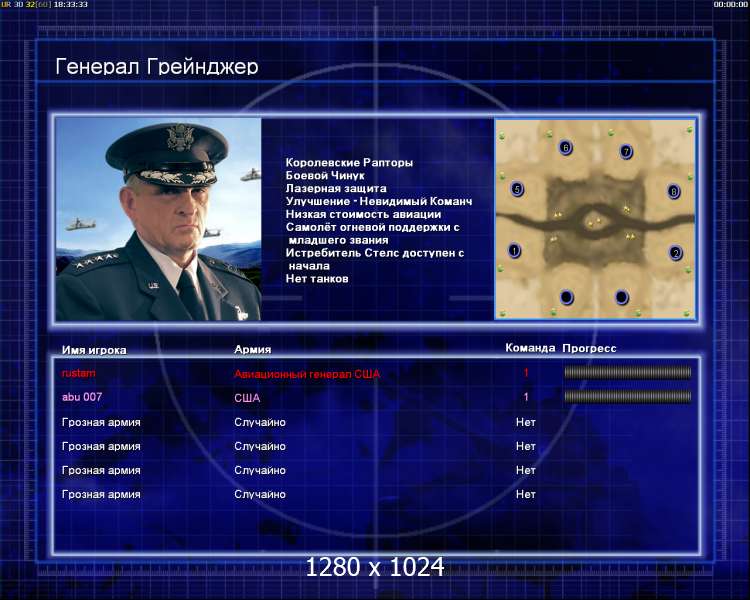Click General Granger's portrait image
This screenshot has width=750, height=600.
pos(158,219)
